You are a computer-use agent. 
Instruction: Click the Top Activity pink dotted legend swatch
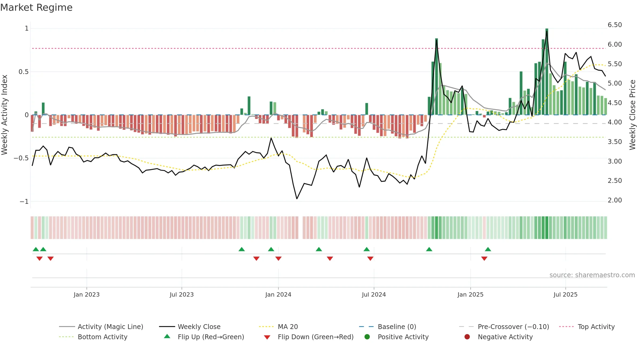pyautogui.click(x=566, y=327)
